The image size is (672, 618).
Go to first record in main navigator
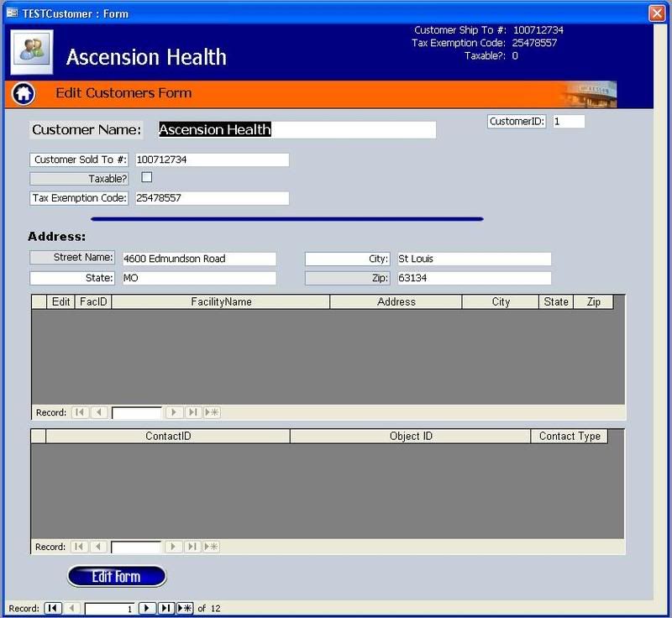53,608
